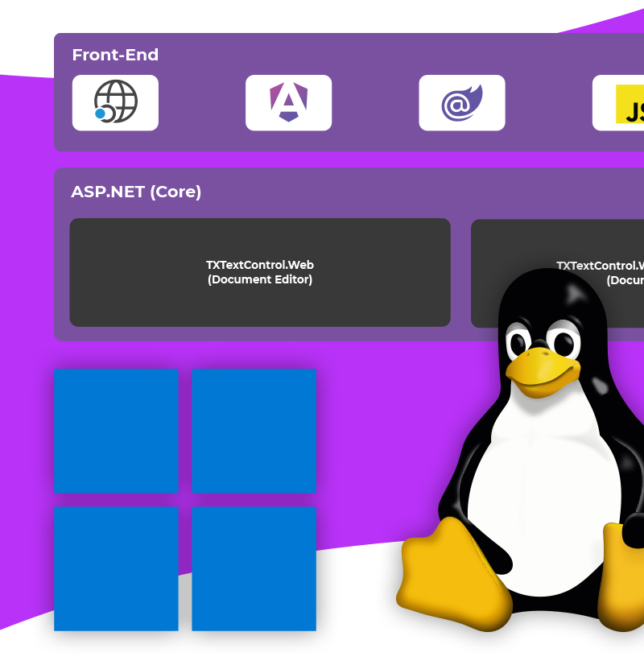Click the bottom-right tile of Windows logo
The height and width of the screenshot is (665, 644).
click(254, 568)
